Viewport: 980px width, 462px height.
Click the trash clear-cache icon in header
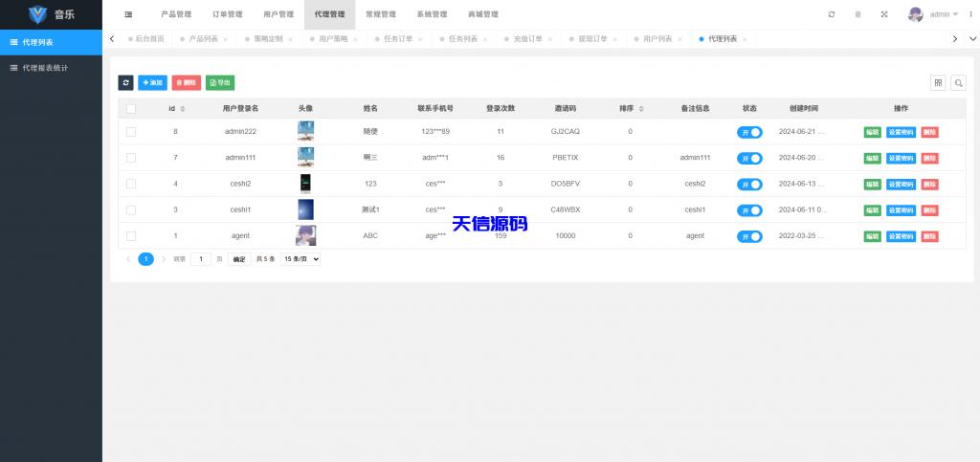tap(858, 14)
